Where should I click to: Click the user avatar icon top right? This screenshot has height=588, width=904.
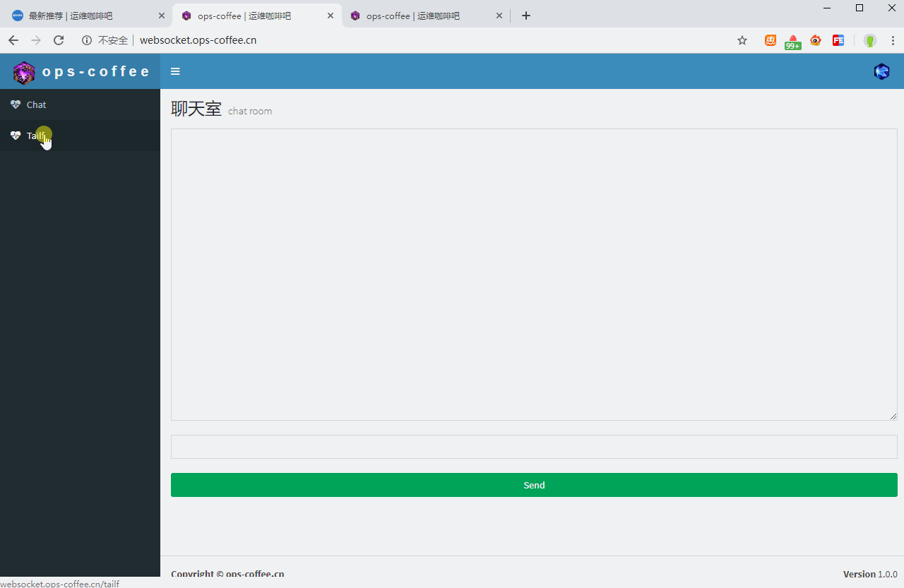(881, 71)
